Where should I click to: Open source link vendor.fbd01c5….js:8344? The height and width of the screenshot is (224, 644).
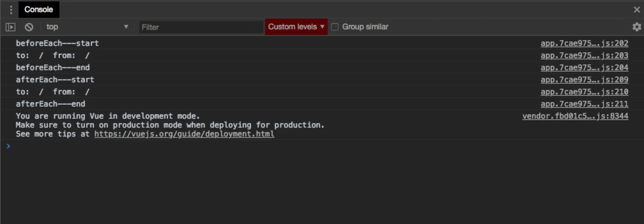point(575,116)
